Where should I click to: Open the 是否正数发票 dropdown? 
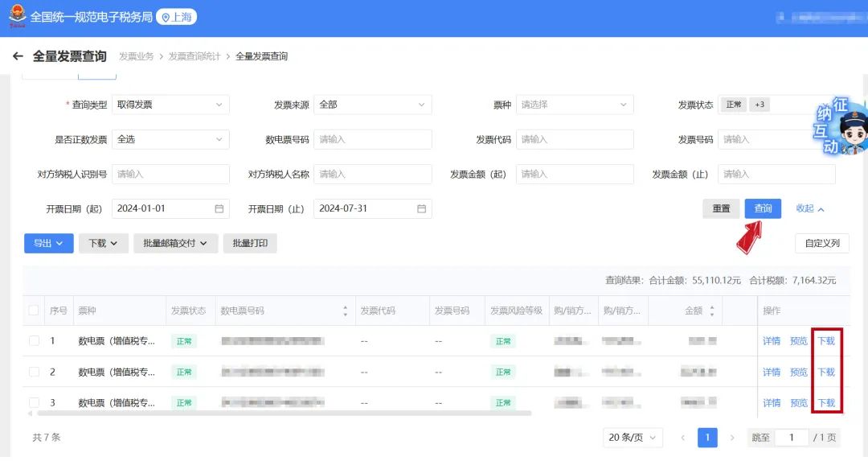(x=170, y=139)
